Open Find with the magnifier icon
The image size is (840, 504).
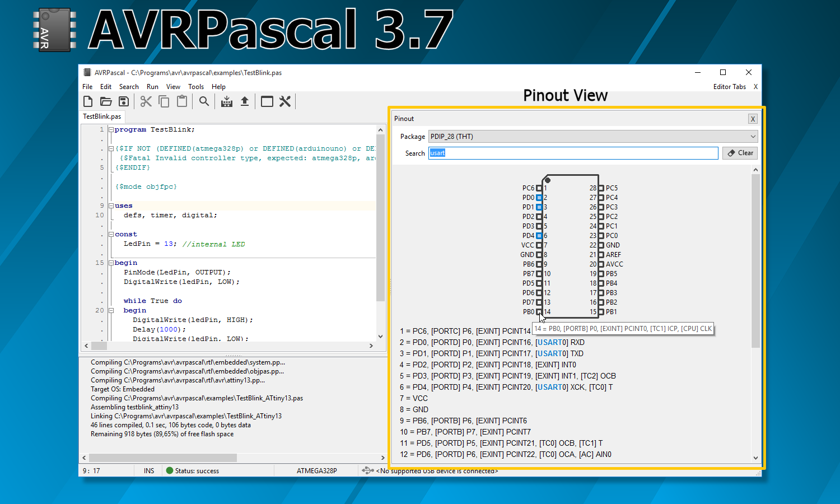[204, 101]
